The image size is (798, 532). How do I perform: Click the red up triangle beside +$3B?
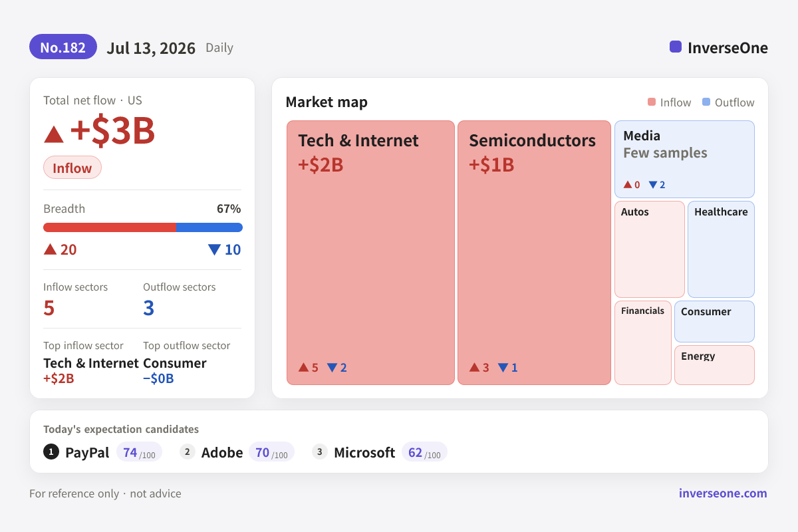54,134
